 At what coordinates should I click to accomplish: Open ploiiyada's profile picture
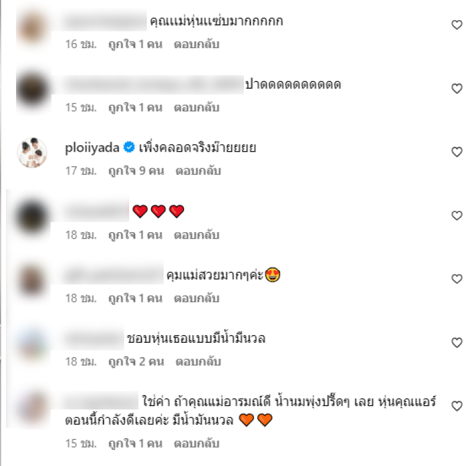coord(32,152)
